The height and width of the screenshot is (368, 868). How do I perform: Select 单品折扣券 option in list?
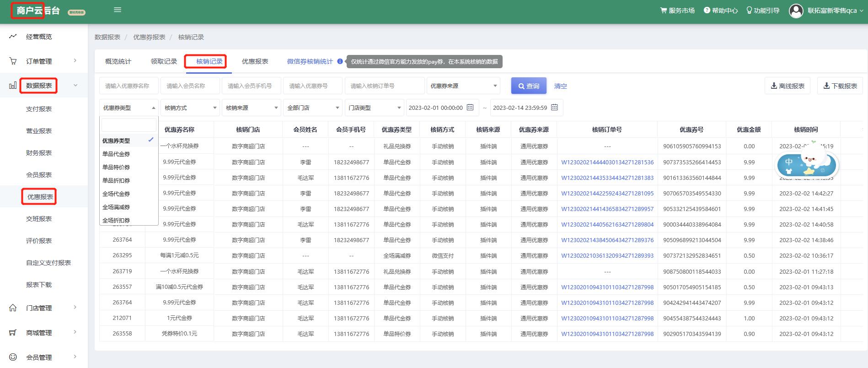tap(129, 180)
